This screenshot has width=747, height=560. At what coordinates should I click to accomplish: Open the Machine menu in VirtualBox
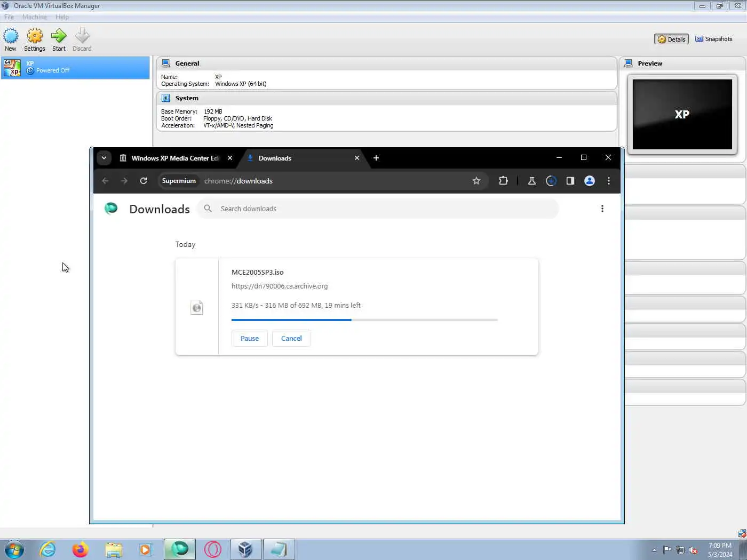(35, 17)
